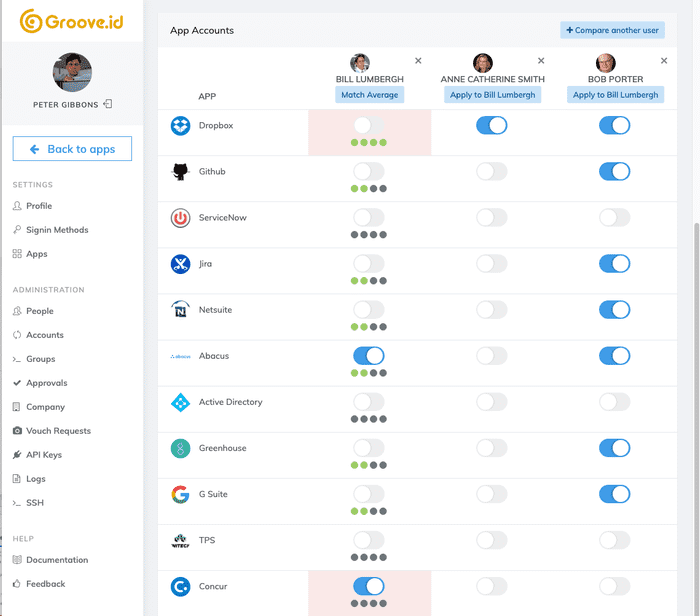Click the Abacus app icon
This screenshot has height=616, width=700.
[x=180, y=356]
